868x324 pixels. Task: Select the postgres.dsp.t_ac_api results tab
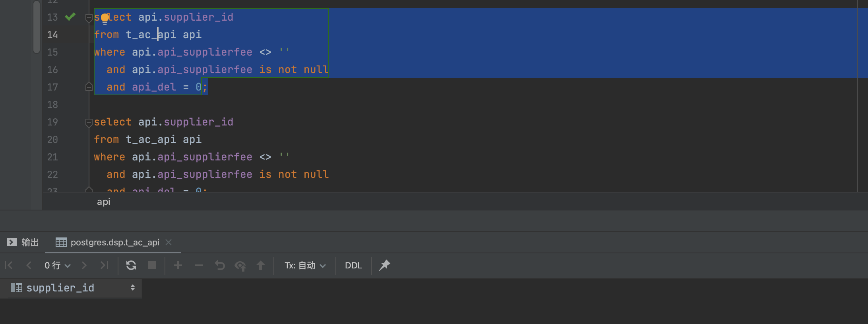[x=114, y=243]
